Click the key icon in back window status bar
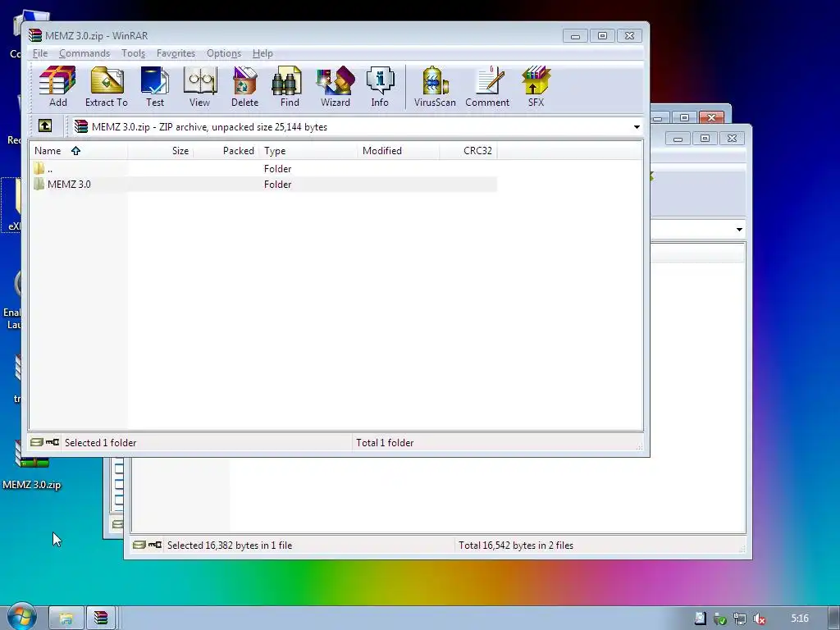 (x=155, y=545)
